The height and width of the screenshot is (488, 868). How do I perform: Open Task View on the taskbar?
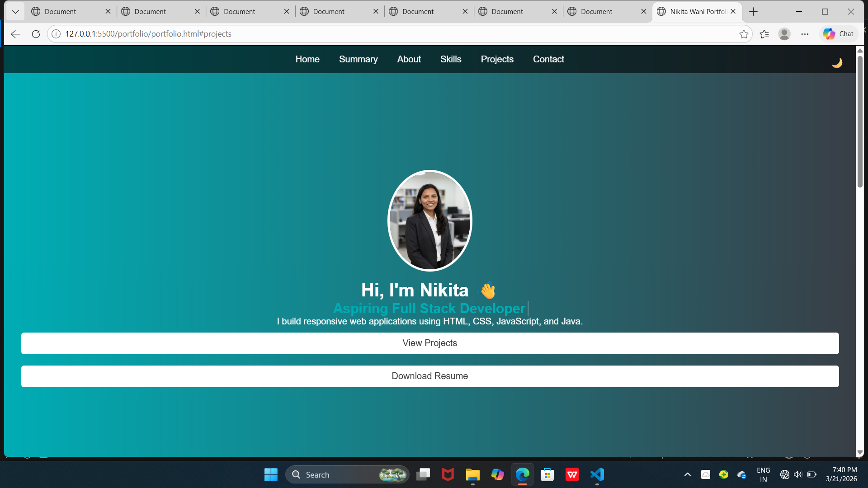pyautogui.click(x=423, y=474)
